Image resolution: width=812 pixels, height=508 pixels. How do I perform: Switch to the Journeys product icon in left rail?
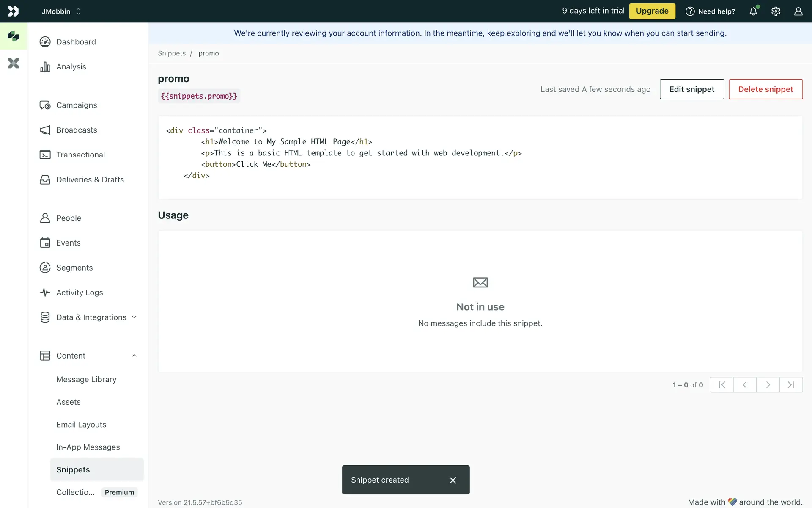pyautogui.click(x=14, y=36)
